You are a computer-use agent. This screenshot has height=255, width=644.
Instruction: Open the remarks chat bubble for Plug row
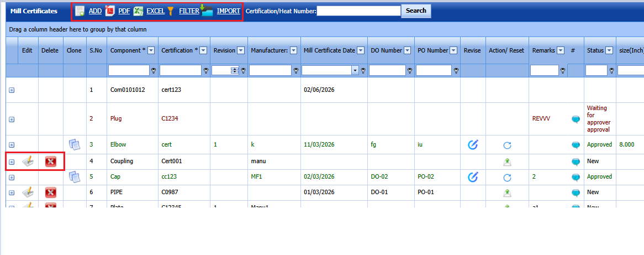[x=576, y=119]
